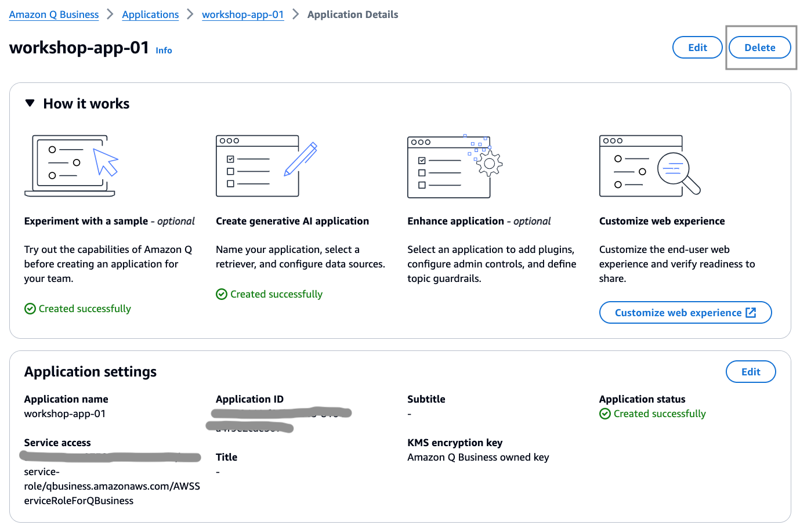This screenshot has height=532, width=800.
Task: Click the service-role path text under Service access
Action: [112, 486]
